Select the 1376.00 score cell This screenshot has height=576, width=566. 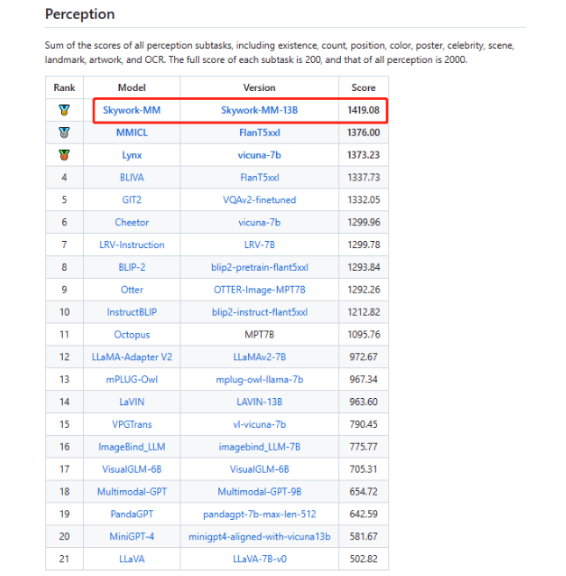[363, 133]
